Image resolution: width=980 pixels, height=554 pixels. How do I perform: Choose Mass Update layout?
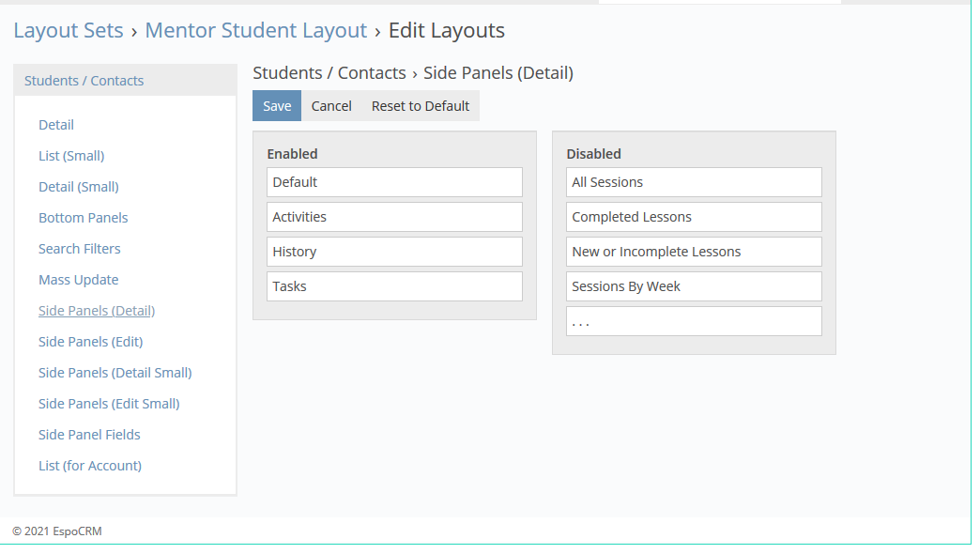(78, 280)
